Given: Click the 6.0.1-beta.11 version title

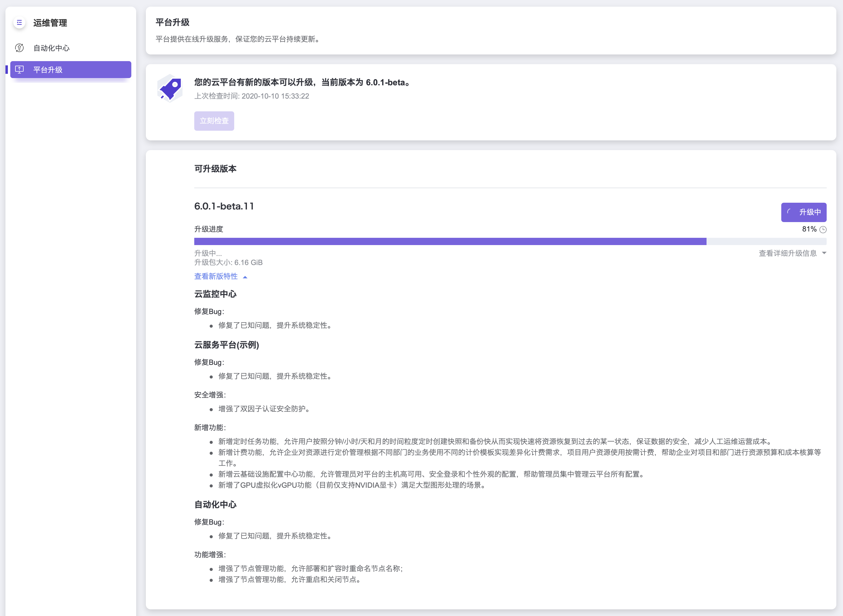Looking at the screenshot, I should [x=224, y=206].
